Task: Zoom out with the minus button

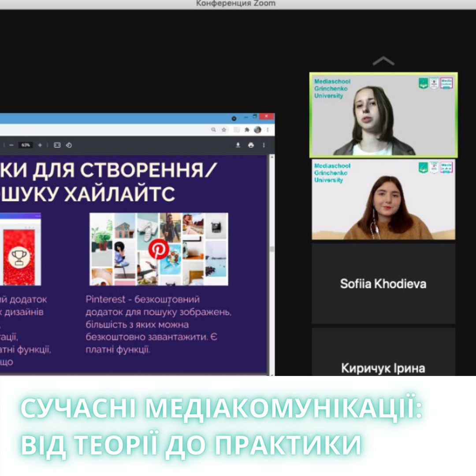Action: point(11,145)
